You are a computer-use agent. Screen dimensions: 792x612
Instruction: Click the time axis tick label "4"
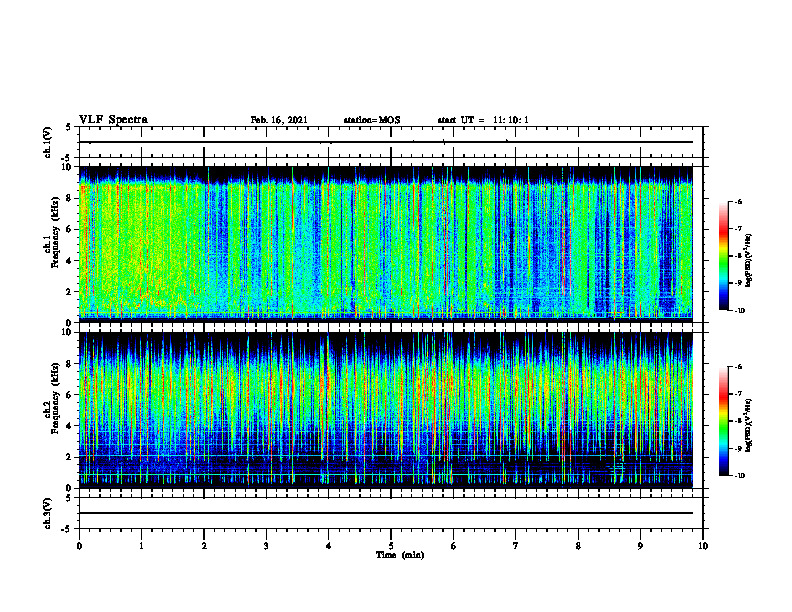click(x=328, y=546)
